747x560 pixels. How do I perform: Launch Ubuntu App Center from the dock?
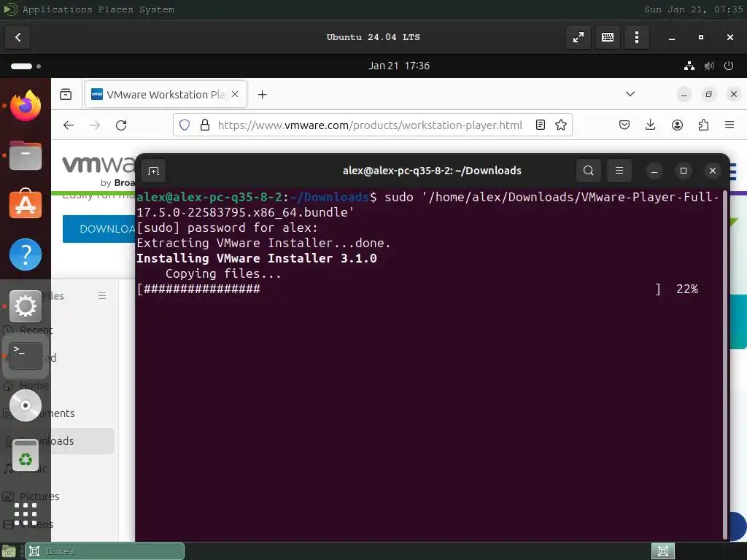pyautogui.click(x=26, y=204)
